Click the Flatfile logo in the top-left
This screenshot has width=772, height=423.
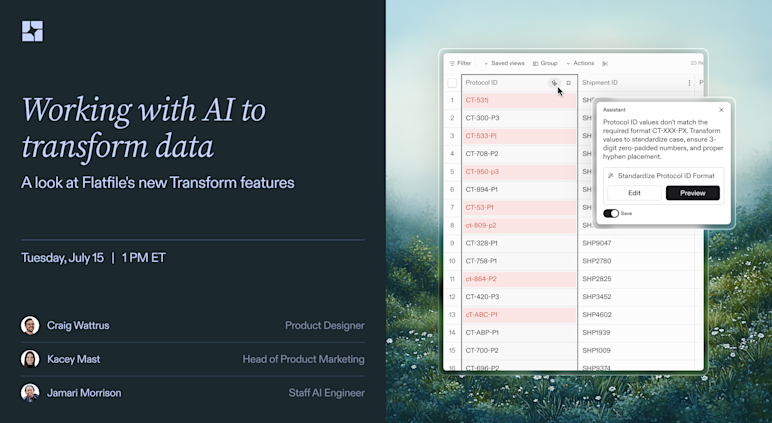click(32, 31)
